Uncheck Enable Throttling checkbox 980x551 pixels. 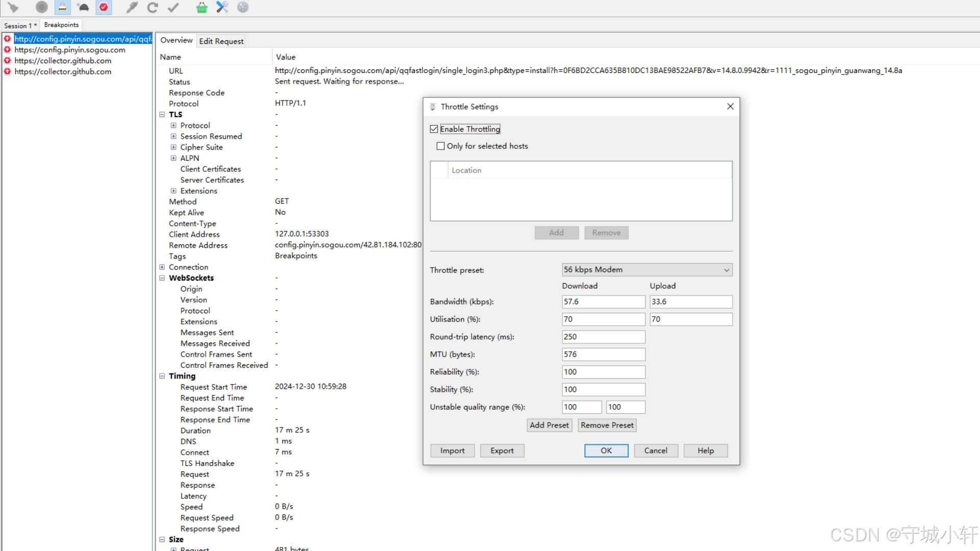[x=434, y=129]
